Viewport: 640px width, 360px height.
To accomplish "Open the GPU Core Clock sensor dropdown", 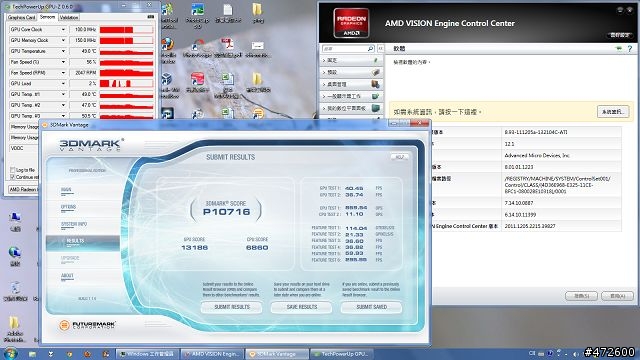I will (x=63, y=30).
